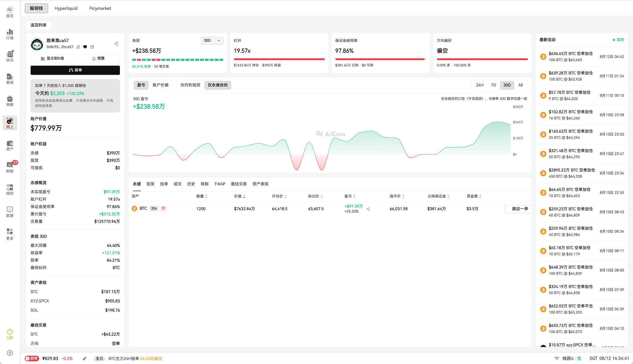Switch to the 聪明钱 top tab
This screenshot has height=364, width=633.
point(36,8)
